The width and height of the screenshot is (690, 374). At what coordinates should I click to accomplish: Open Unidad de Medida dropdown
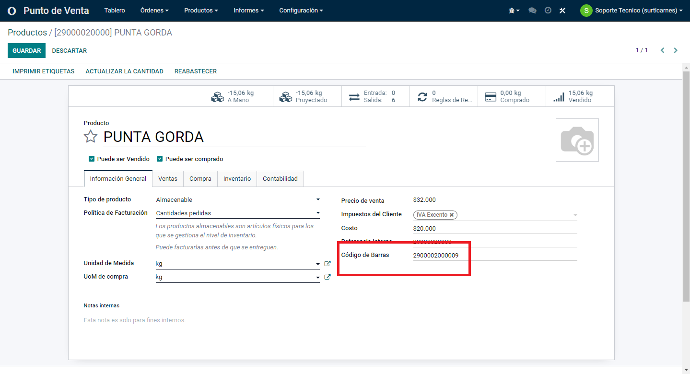[x=238, y=264]
